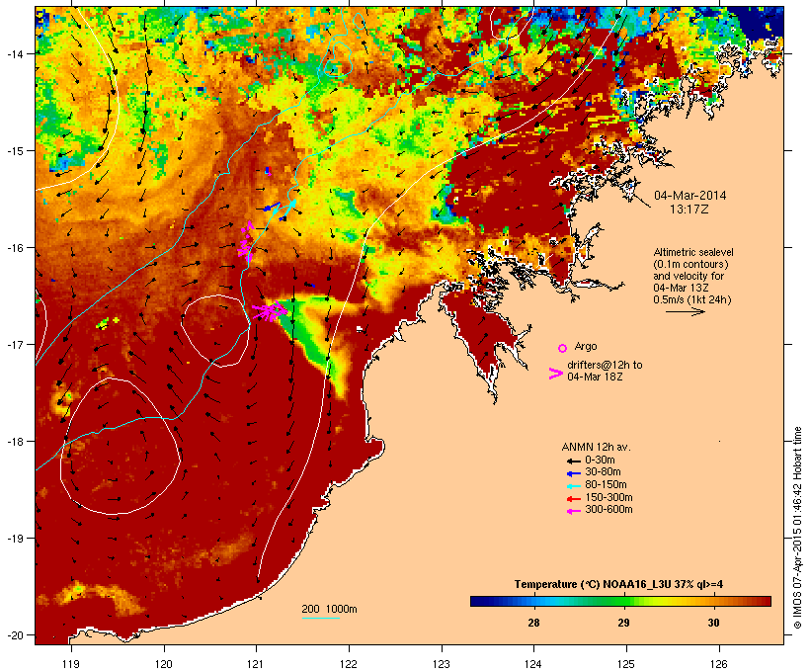Click the 200 1000m bathymetry label
The width and height of the screenshot is (810, 672).
(x=329, y=609)
